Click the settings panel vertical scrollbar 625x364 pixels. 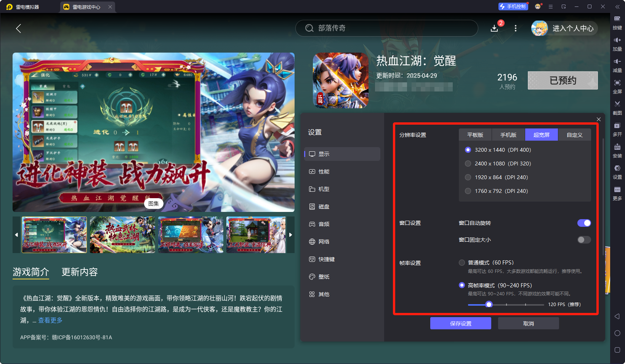603,197
